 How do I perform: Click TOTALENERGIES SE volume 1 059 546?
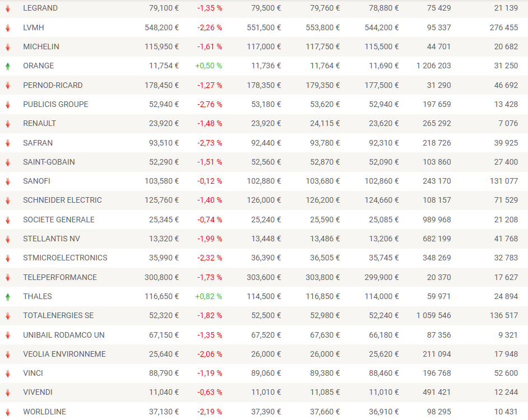tap(434, 315)
